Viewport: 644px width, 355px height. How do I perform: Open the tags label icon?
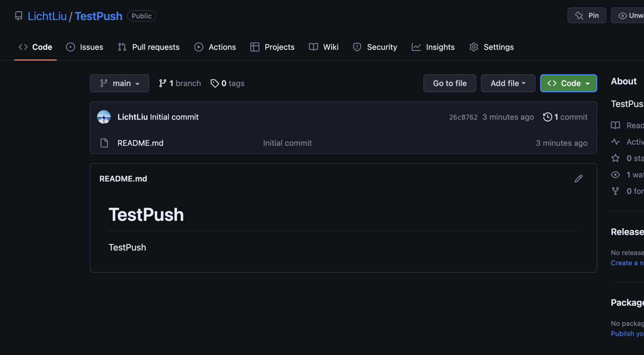tap(215, 83)
